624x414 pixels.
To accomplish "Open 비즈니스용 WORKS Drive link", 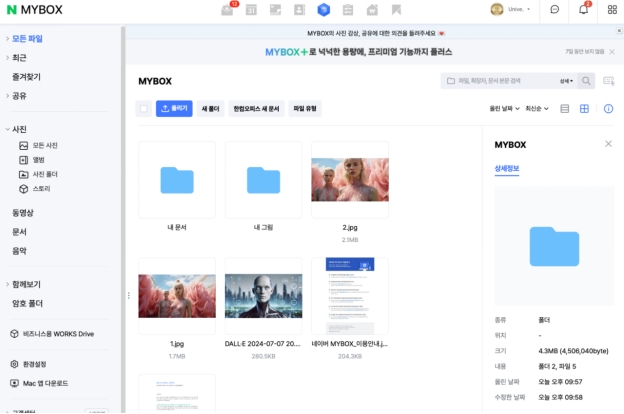I will [52, 334].
